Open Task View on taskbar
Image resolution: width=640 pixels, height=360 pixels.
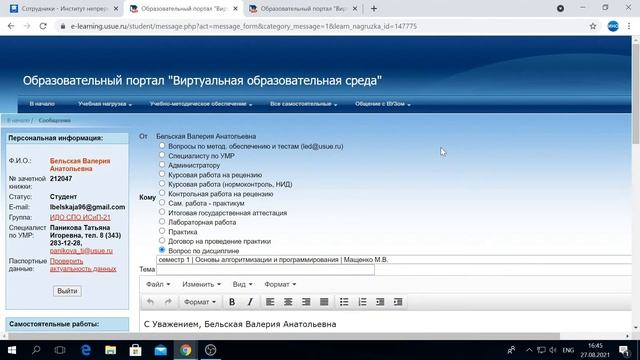point(60,350)
